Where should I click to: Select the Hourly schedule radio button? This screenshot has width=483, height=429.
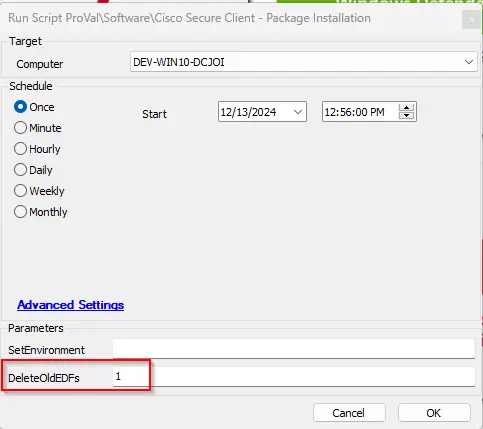[x=21, y=149]
